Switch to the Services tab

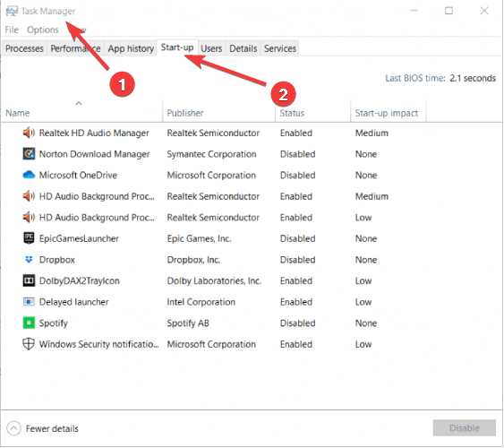point(279,48)
